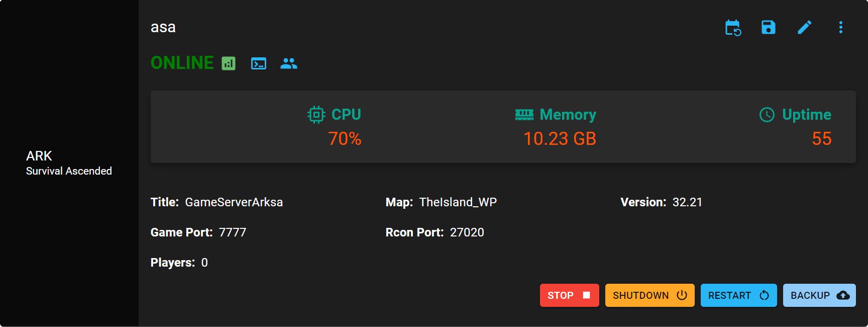
Task: Click the save floppy disk icon
Action: click(x=769, y=27)
